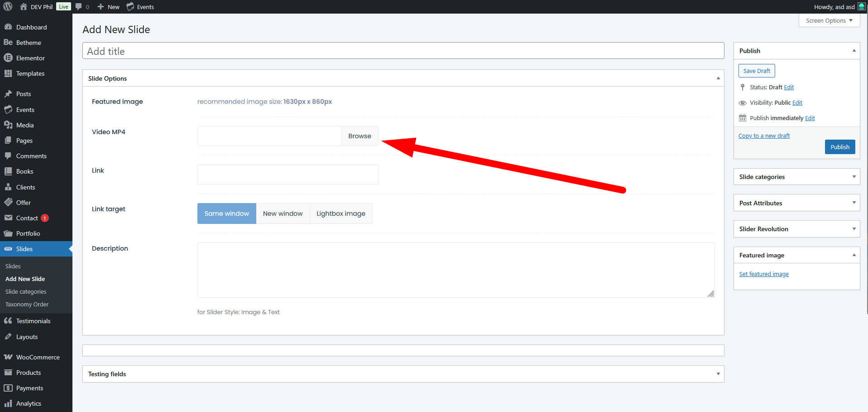Open Media library icon in sidebar

pos(8,125)
